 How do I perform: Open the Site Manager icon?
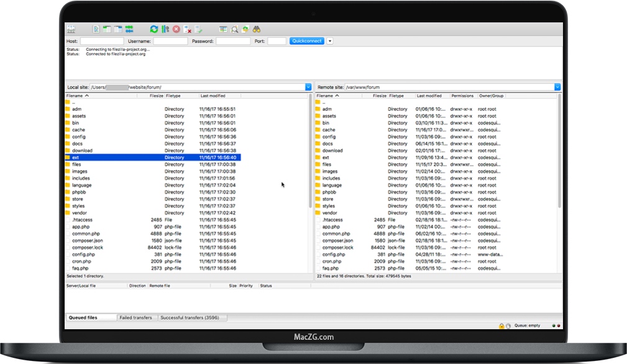click(x=71, y=29)
